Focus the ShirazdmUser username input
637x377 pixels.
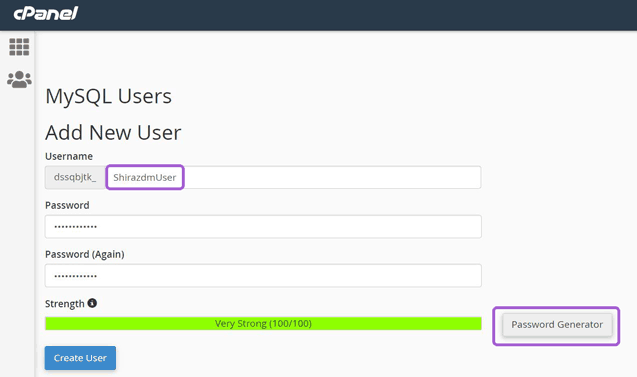[x=293, y=177]
